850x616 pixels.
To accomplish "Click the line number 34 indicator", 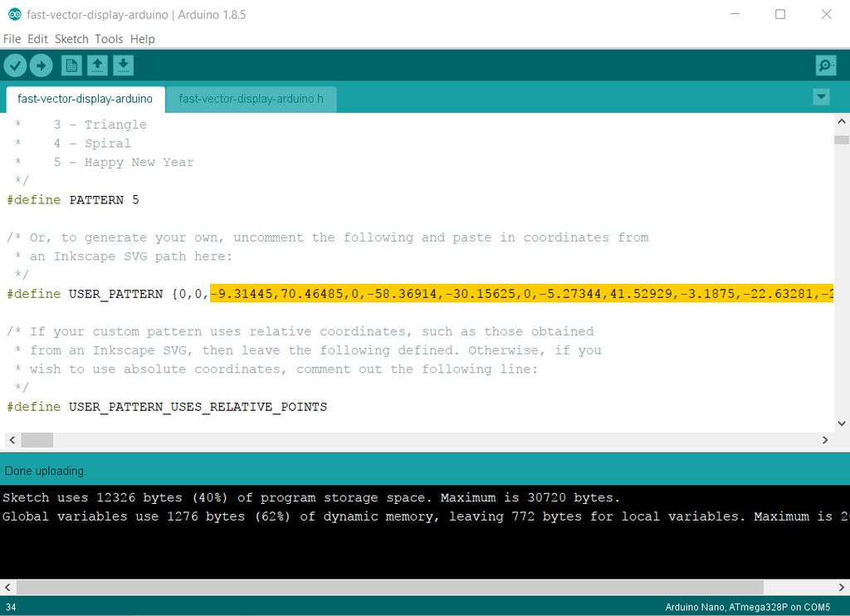I will (11, 608).
